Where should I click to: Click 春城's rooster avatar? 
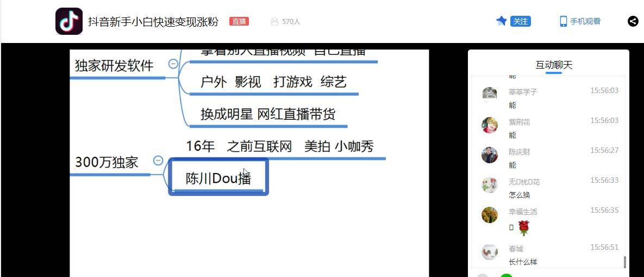click(x=490, y=251)
